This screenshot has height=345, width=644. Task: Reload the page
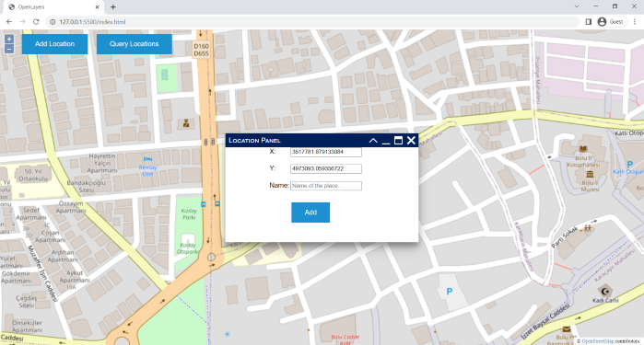(x=36, y=22)
